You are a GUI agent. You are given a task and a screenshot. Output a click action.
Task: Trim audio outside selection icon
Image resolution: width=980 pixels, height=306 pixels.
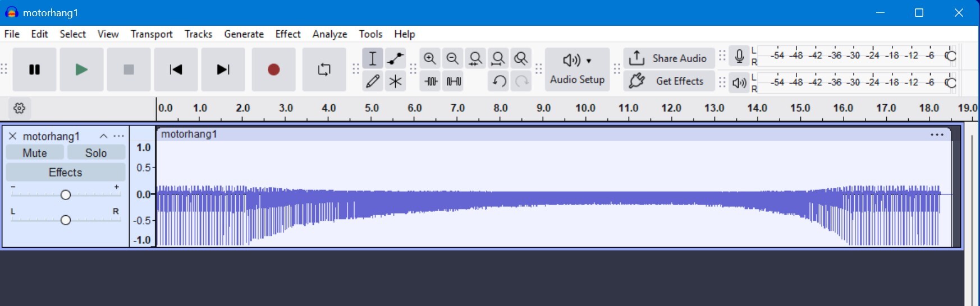(431, 81)
